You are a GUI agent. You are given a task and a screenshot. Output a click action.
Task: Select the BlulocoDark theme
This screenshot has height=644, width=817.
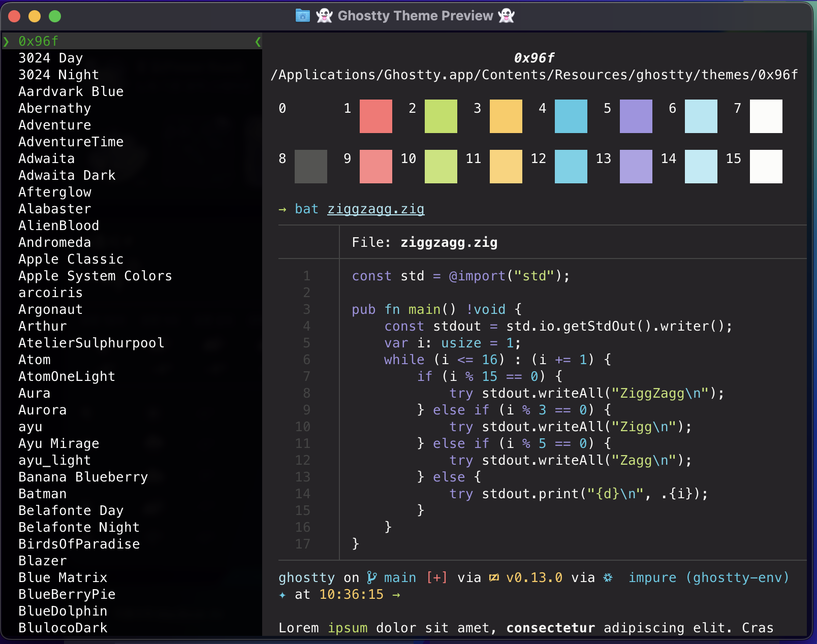click(62, 628)
